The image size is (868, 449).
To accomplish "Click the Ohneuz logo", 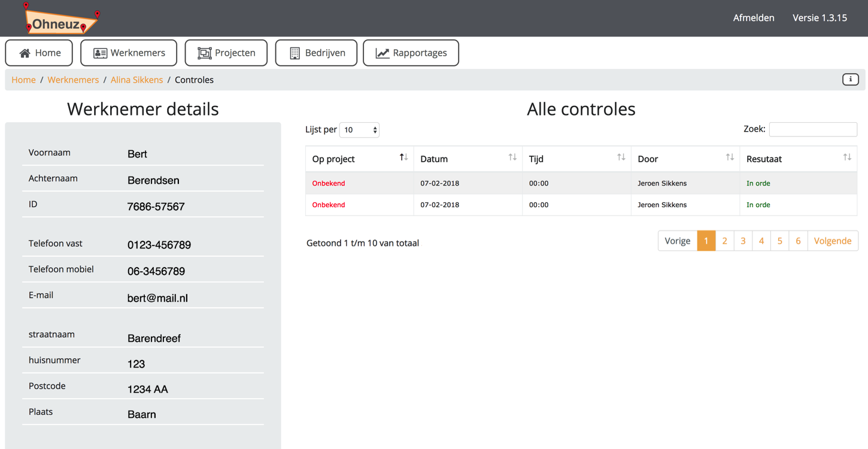I will [x=60, y=19].
